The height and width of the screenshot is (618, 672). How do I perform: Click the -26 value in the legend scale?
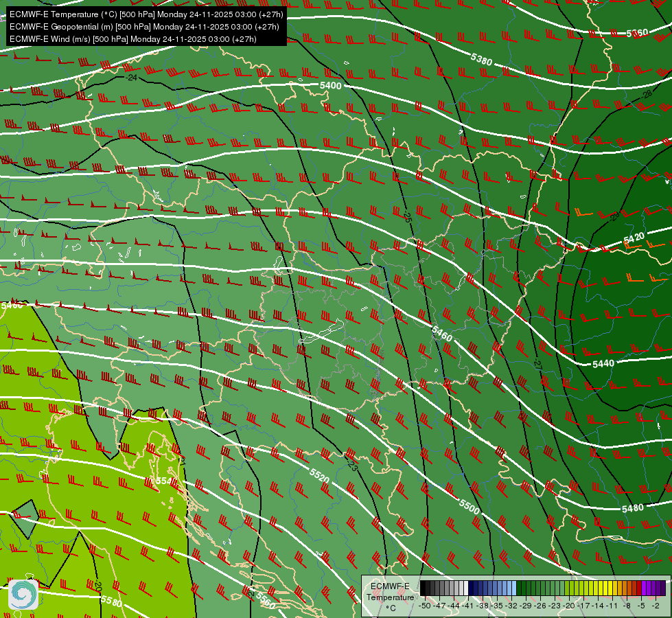pyautogui.click(x=540, y=606)
